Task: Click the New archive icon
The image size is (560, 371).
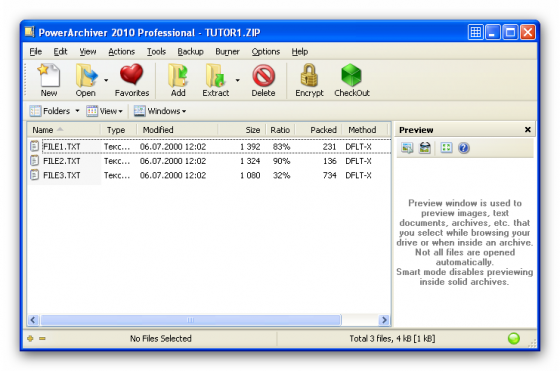Action: [x=49, y=75]
